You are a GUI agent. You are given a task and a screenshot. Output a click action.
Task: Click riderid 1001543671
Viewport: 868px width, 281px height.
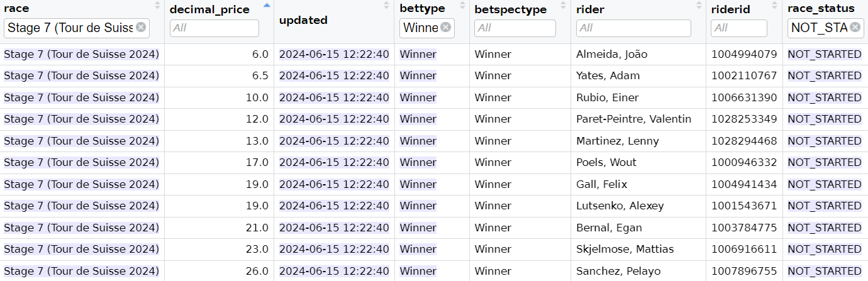coord(744,206)
